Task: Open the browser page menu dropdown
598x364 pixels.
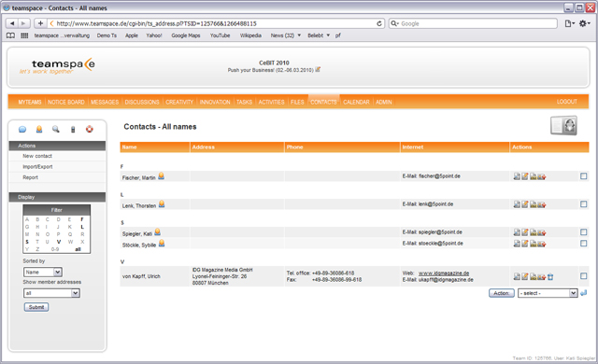Action: click(570, 23)
